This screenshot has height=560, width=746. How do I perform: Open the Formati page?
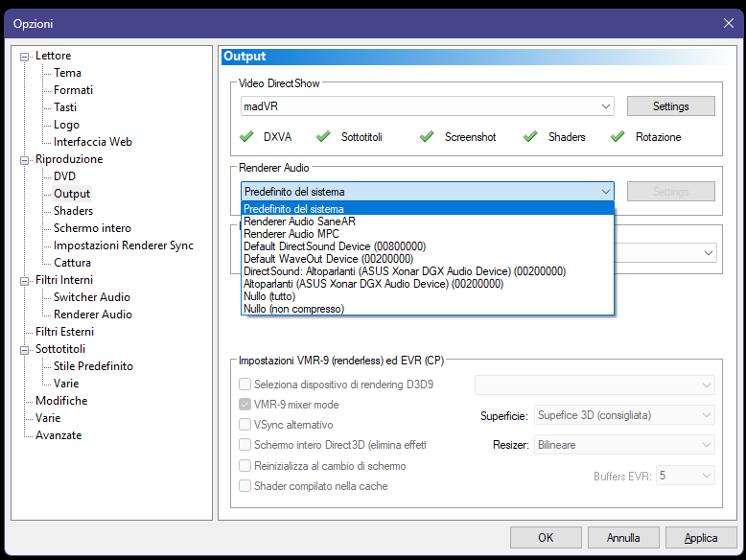pos(73,90)
